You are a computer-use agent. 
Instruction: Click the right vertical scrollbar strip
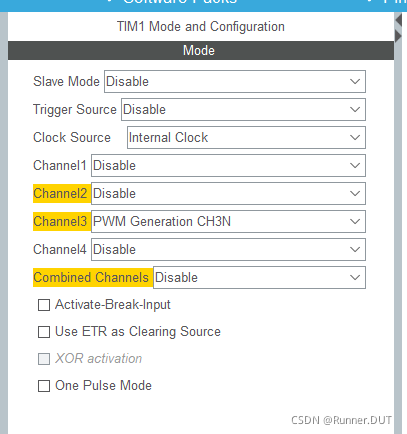pos(398,233)
